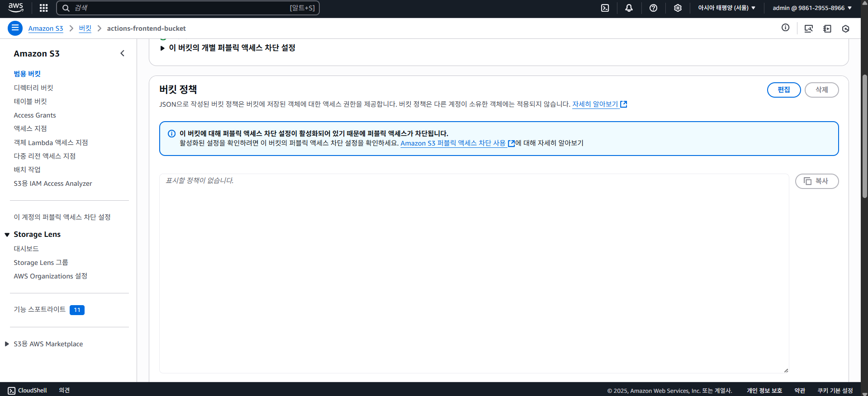The height and width of the screenshot is (396, 868).
Task: Click the 편집 button for bucket policy
Action: pyautogui.click(x=784, y=90)
